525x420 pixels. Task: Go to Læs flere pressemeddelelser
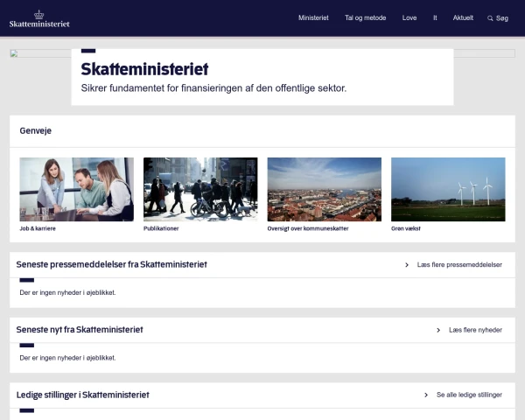tap(459, 264)
